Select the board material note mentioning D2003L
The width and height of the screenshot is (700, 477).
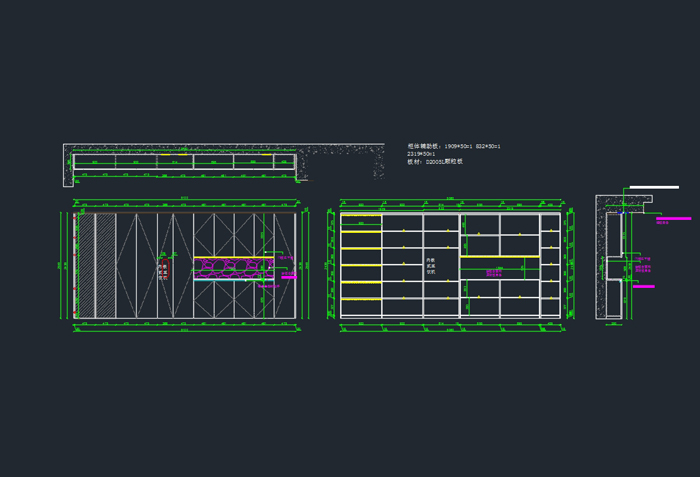point(435,161)
